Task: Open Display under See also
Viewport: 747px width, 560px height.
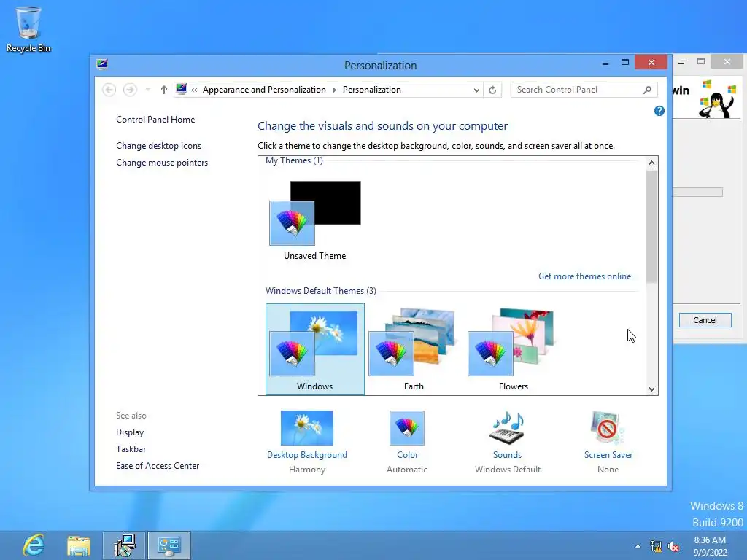Action: click(130, 432)
